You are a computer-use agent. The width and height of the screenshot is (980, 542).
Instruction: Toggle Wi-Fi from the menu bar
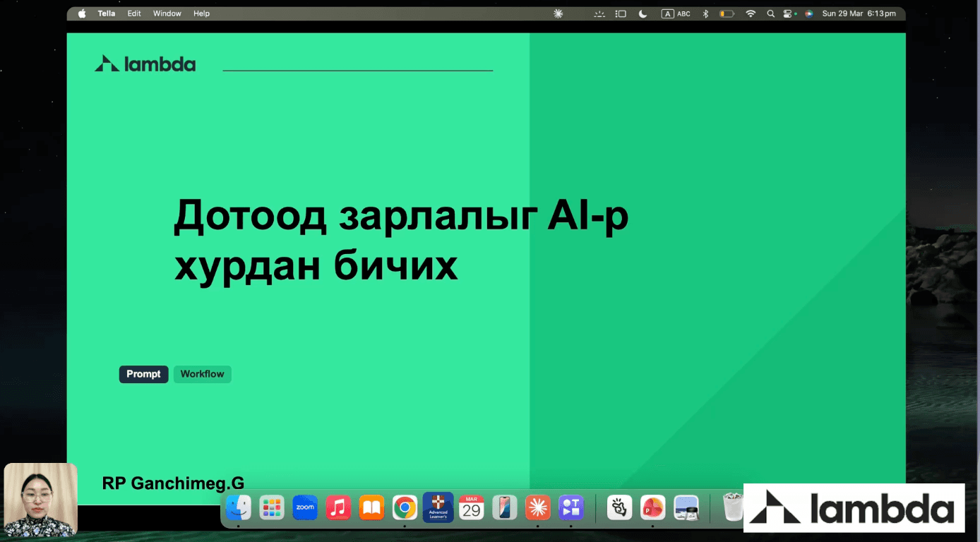[x=750, y=13]
